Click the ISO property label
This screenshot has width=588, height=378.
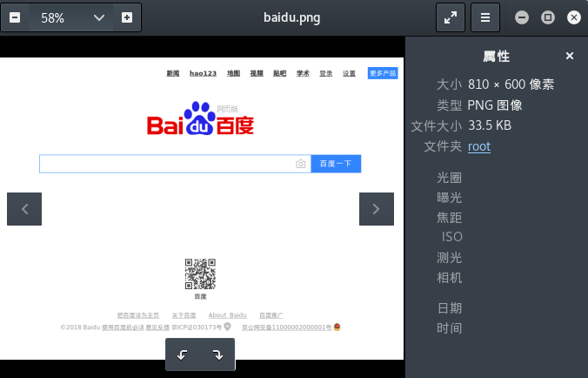click(x=452, y=237)
